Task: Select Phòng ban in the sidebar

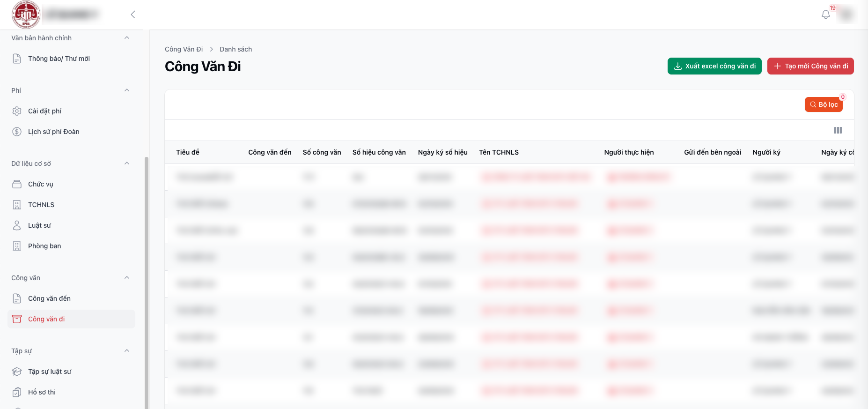Action: pyautogui.click(x=44, y=246)
